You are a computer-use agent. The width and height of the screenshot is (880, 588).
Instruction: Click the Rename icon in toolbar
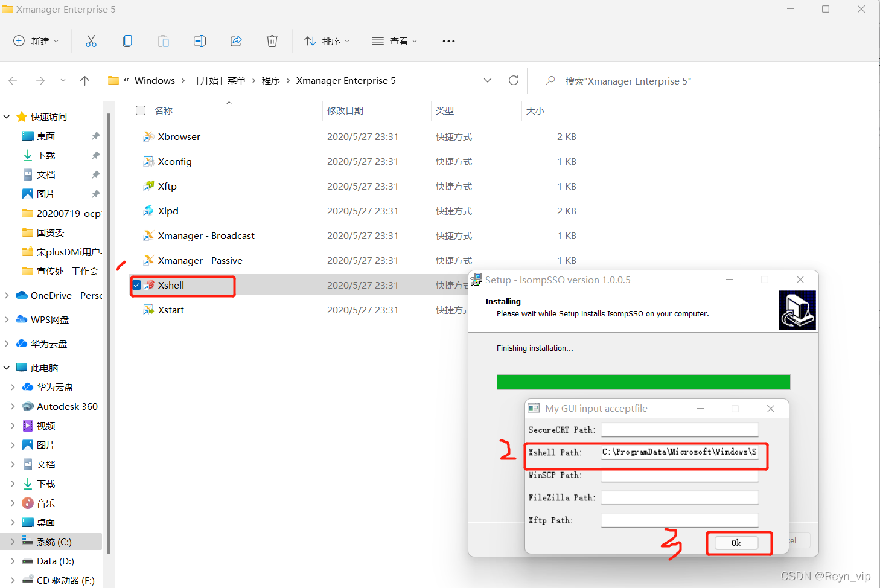[x=200, y=41]
